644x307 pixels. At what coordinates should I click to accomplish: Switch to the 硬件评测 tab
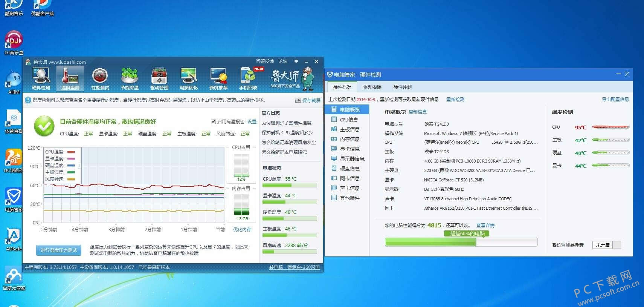click(402, 87)
